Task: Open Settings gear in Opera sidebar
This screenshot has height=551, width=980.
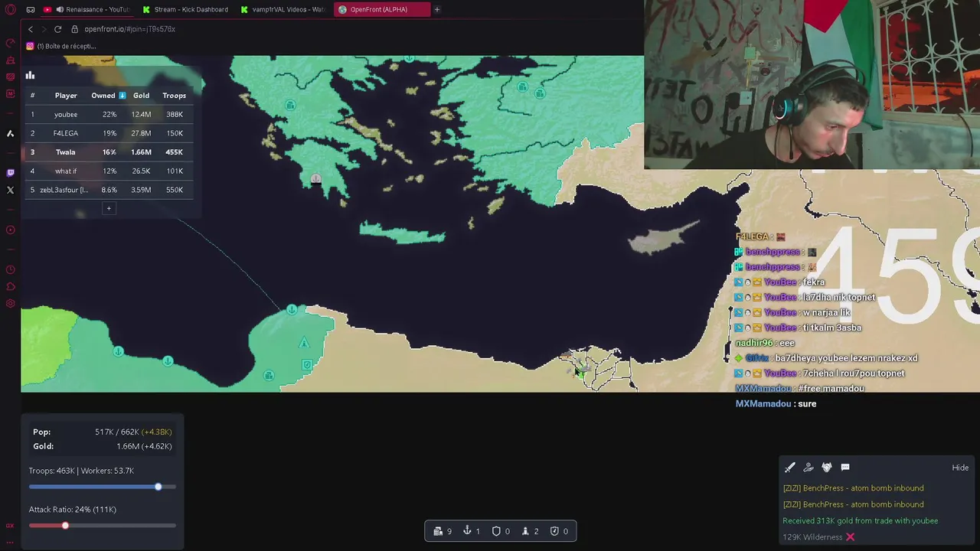Action: 10,303
